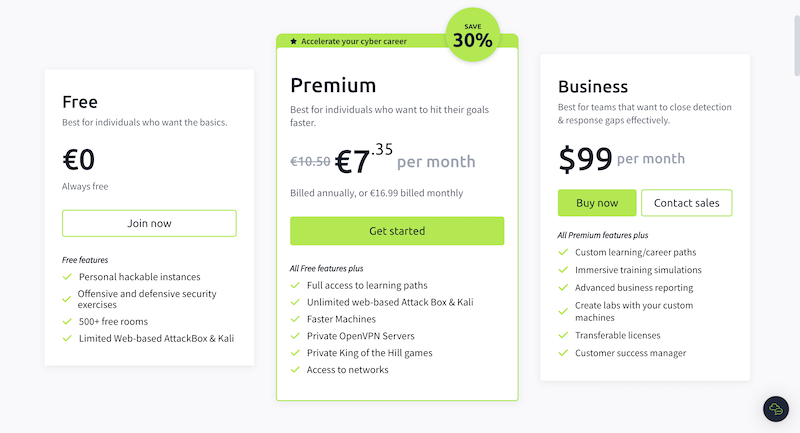Click the Save 30% badge
This screenshot has width=800, height=433.
472,34
